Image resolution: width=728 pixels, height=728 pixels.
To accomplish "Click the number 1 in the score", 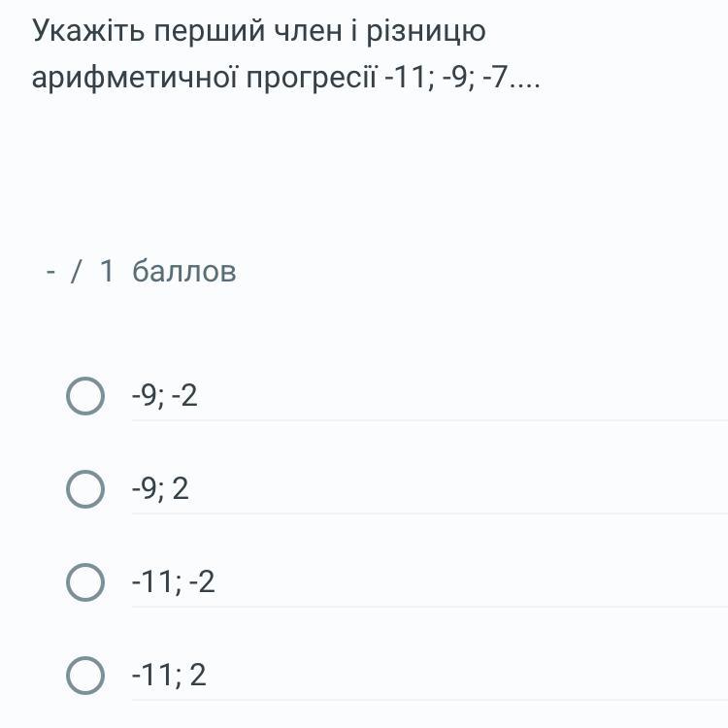I will [107, 271].
